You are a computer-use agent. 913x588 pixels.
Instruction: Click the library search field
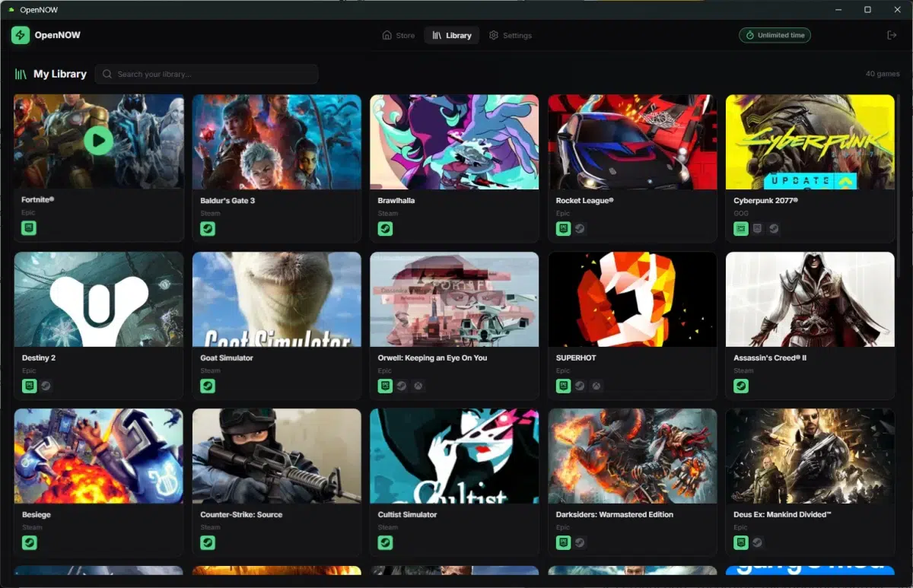(x=205, y=74)
